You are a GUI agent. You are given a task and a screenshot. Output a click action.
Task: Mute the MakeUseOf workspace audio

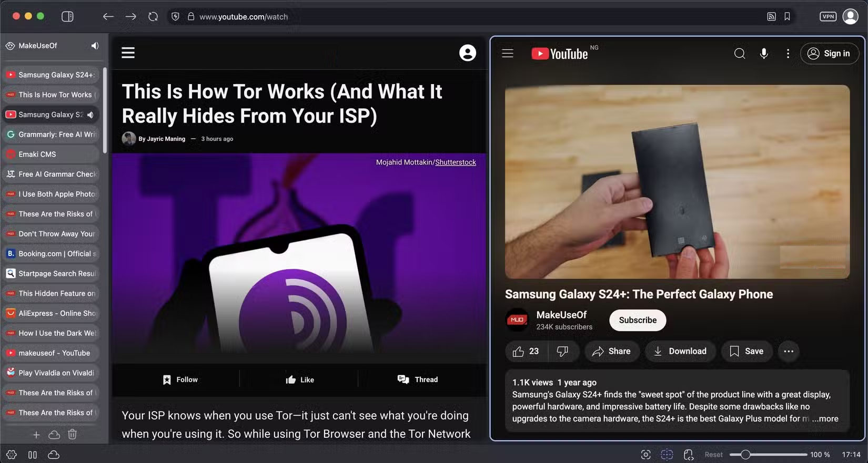pyautogui.click(x=95, y=46)
